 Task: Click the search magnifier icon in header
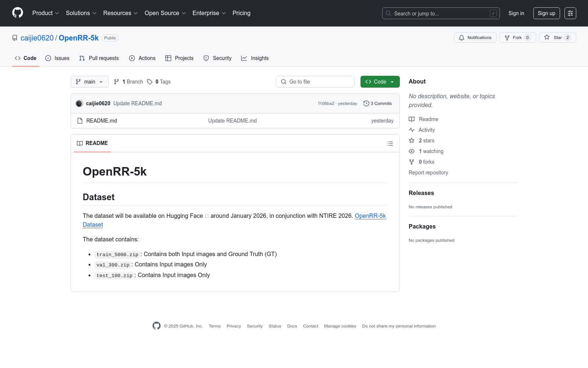point(388,13)
